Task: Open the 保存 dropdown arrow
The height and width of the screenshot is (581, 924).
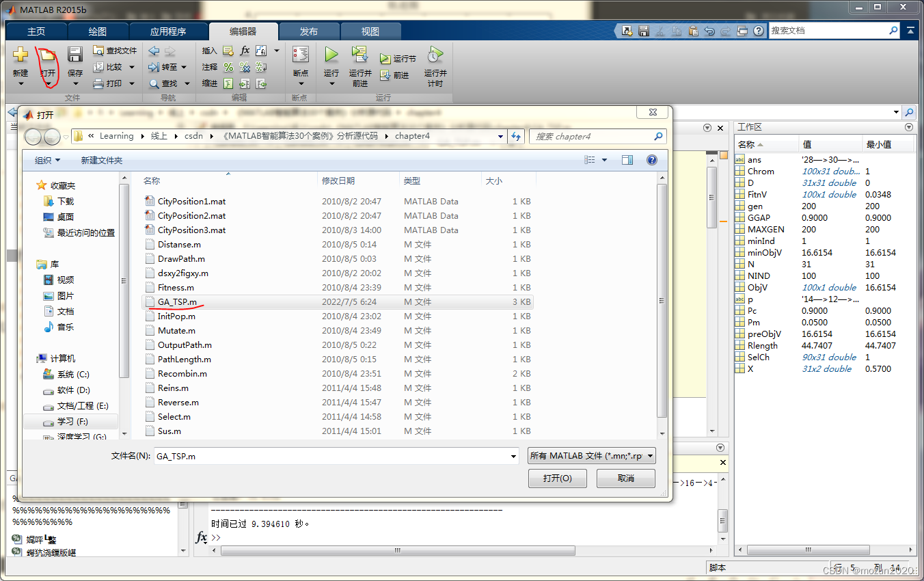Action: (x=74, y=84)
